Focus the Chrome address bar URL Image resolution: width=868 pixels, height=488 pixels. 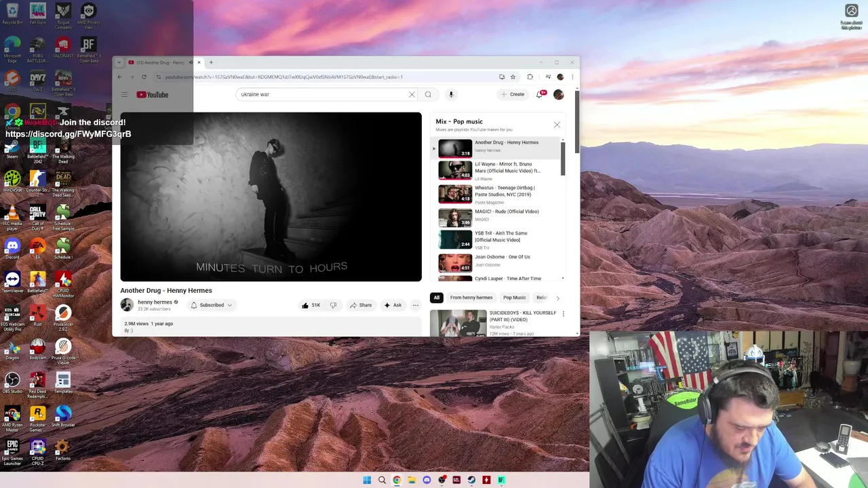(285, 77)
